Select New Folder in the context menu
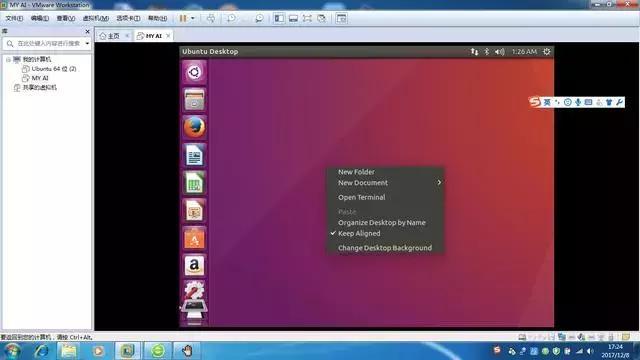640x360 pixels. coord(356,172)
